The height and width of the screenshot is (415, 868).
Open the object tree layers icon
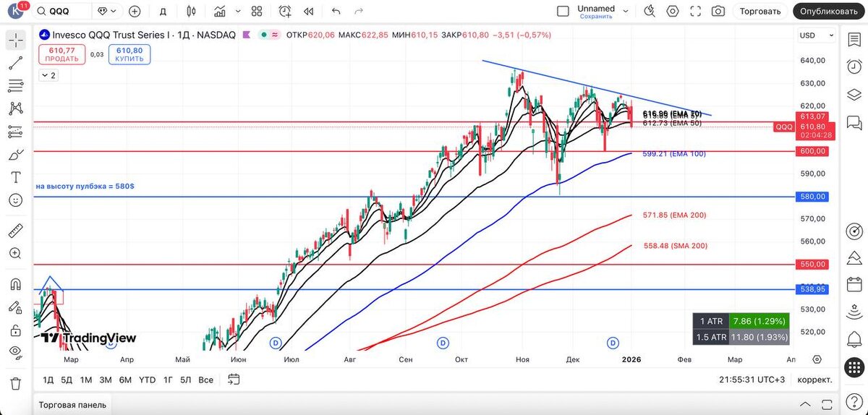tap(854, 94)
